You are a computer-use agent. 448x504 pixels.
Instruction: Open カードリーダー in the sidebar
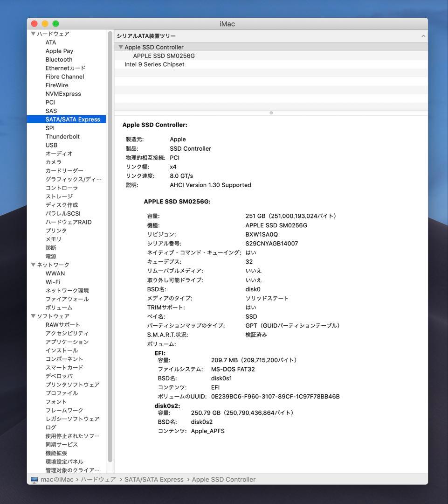pos(64,171)
